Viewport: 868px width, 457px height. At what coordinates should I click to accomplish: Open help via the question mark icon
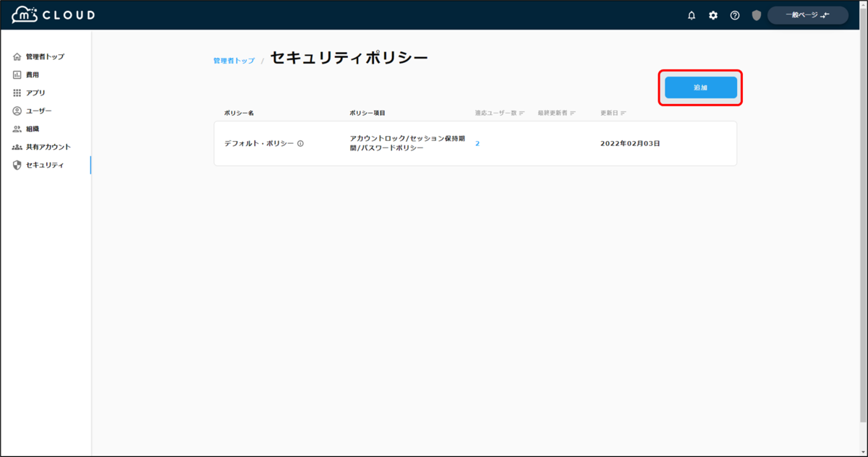tap(735, 14)
